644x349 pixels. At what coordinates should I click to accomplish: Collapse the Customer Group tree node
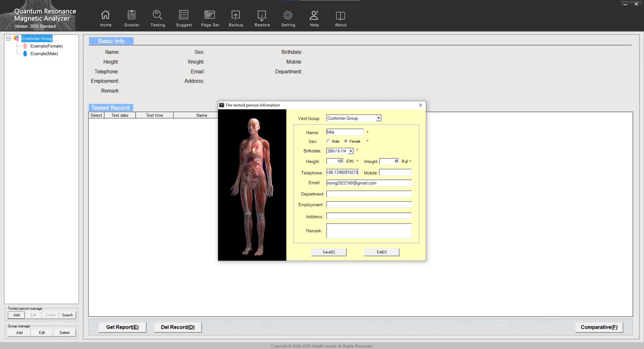pos(8,39)
